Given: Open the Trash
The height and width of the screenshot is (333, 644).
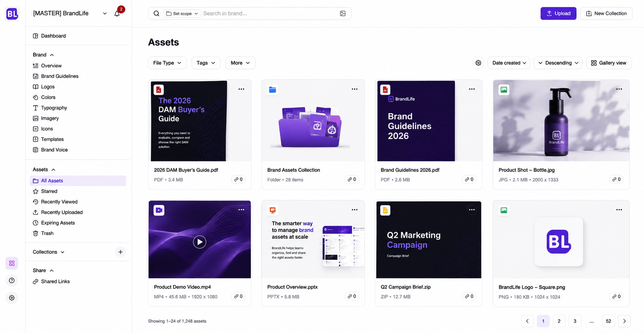Looking at the screenshot, I should [x=43, y=233].
